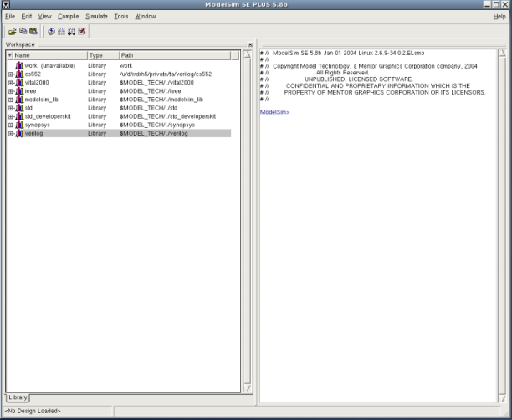
Task: Open the Help menu
Action: point(499,17)
